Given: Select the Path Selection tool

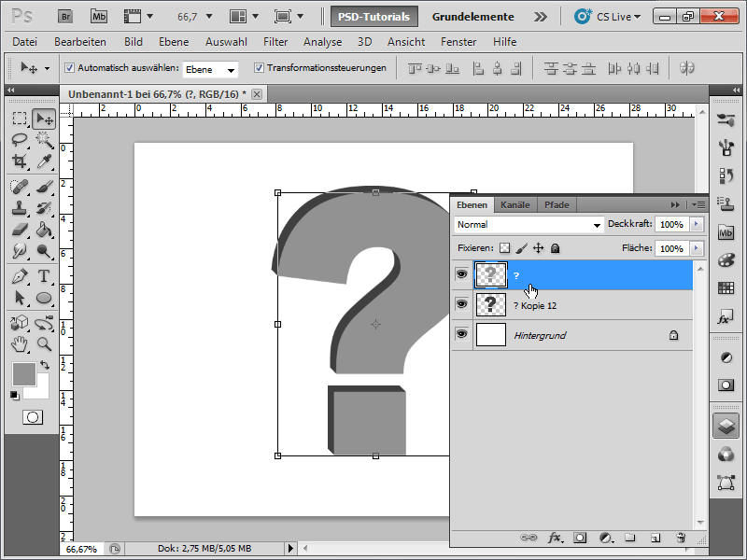Looking at the screenshot, I should tap(20, 298).
